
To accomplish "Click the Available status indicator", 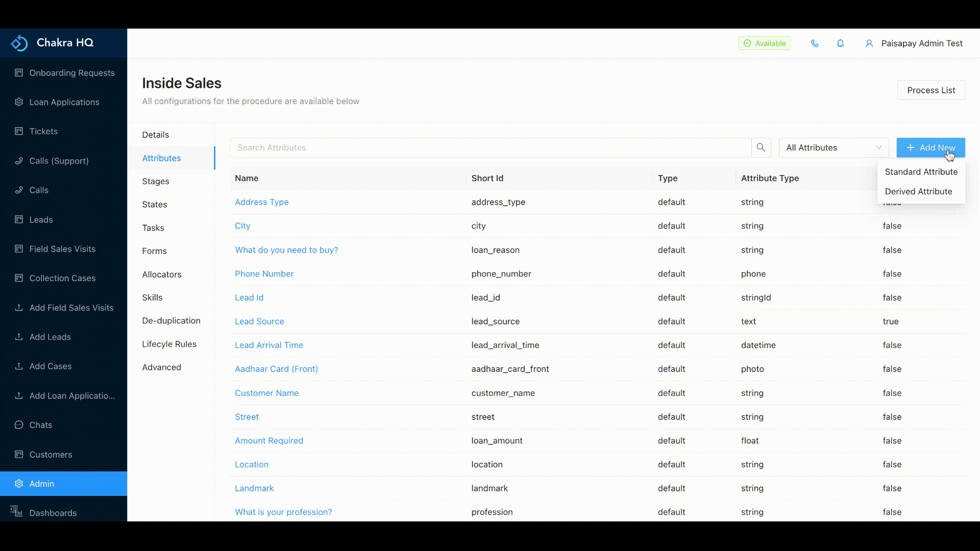I will (764, 43).
